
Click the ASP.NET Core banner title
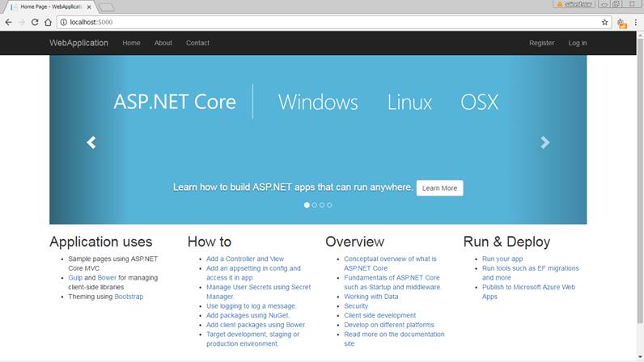pyautogui.click(x=175, y=102)
